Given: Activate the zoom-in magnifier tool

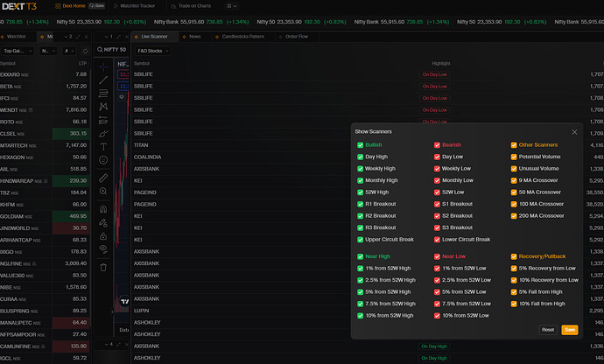Looking at the screenshot, I should (103, 191).
